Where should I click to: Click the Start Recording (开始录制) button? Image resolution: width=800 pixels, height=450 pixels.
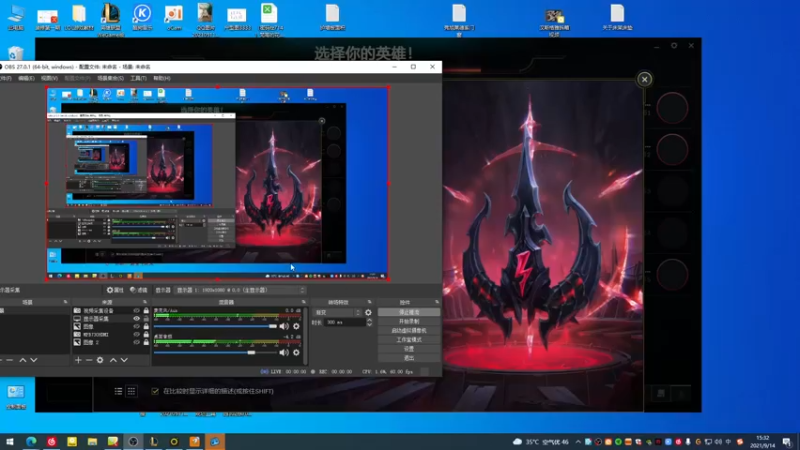click(408, 321)
